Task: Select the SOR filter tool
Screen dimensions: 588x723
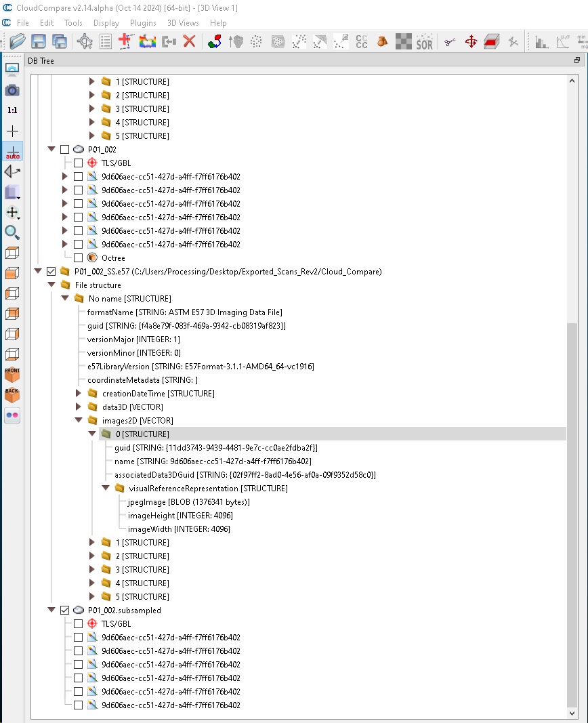Action: pos(424,41)
